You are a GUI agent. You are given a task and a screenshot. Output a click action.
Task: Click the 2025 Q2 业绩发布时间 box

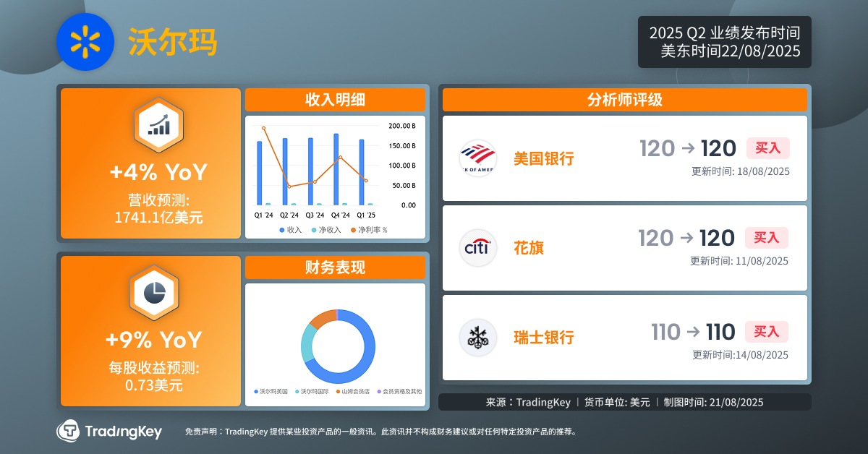724,42
